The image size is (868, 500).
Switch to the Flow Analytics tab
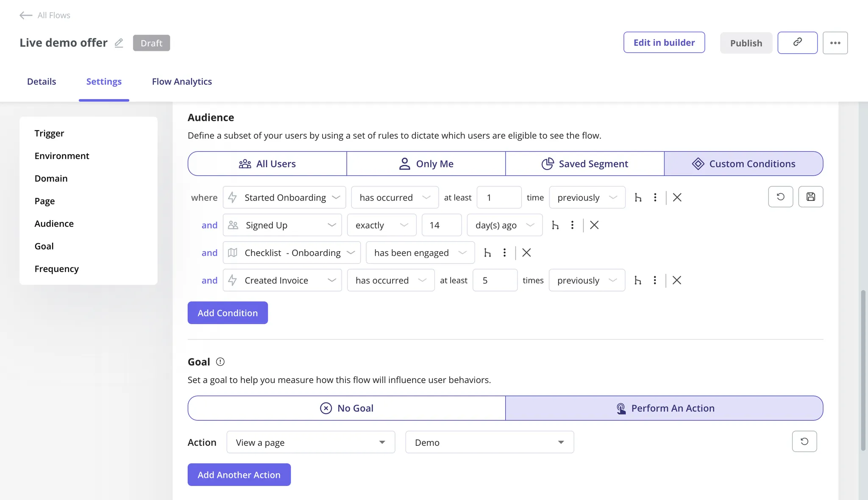[182, 81]
